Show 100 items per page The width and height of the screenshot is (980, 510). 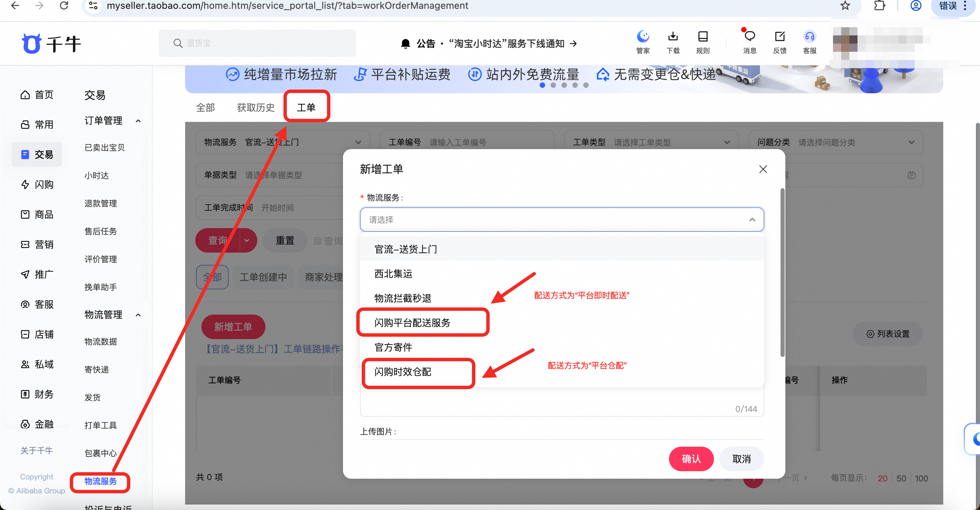921,478
